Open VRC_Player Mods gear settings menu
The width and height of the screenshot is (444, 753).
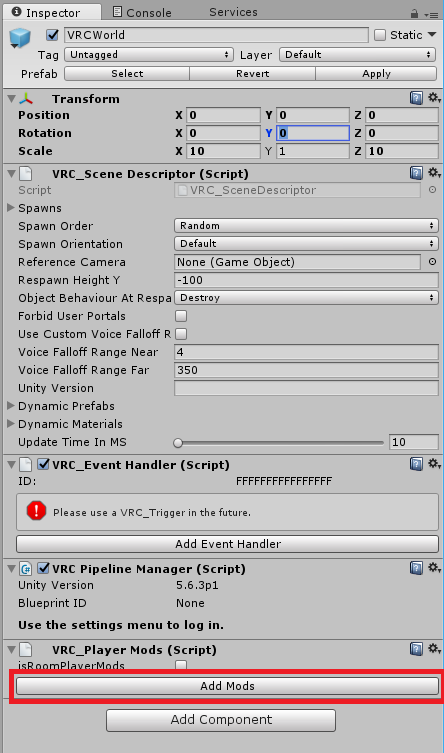(434, 649)
